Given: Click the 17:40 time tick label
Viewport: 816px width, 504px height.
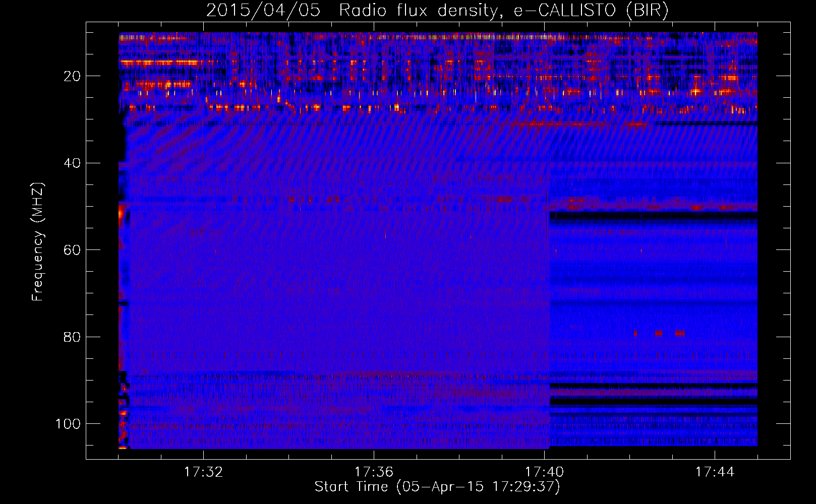Looking at the screenshot, I should coord(544,472).
